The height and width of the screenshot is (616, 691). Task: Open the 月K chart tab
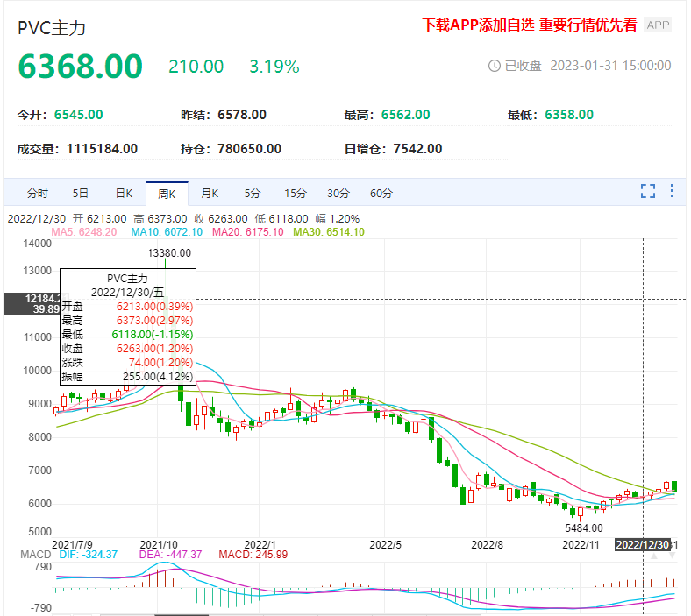pyautogui.click(x=210, y=194)
